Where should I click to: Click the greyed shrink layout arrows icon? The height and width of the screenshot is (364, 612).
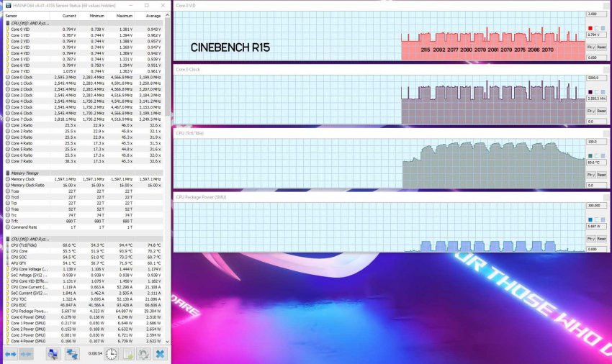click(26, 354)
